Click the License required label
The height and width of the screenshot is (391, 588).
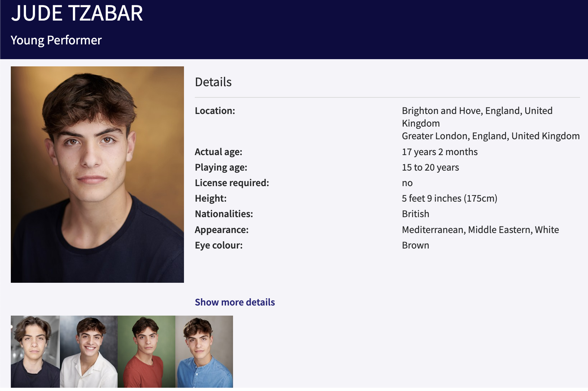(x=232, y=183)
